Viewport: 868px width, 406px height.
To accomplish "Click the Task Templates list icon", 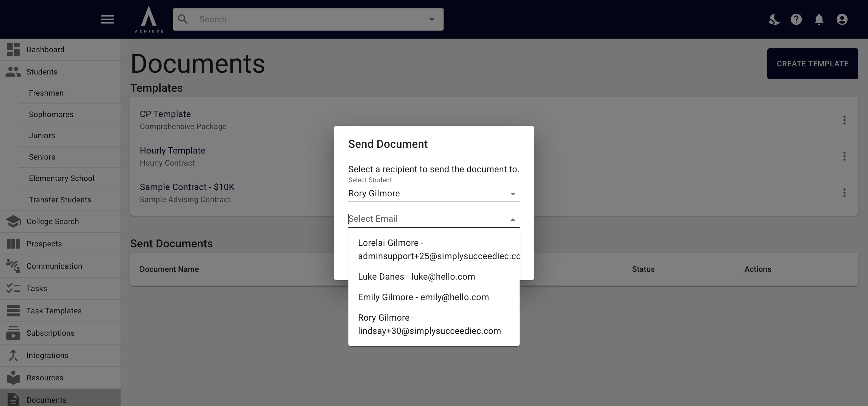I will [x=13, y=311].
